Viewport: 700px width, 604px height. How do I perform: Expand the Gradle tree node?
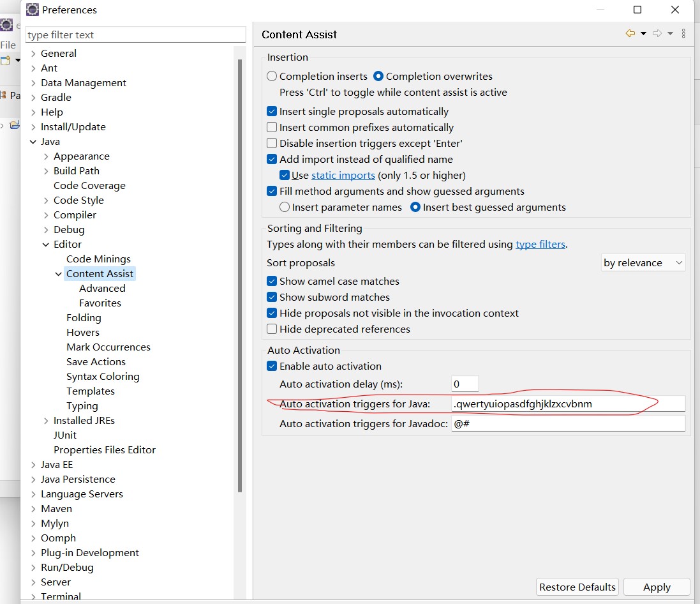tap(33, 98)
